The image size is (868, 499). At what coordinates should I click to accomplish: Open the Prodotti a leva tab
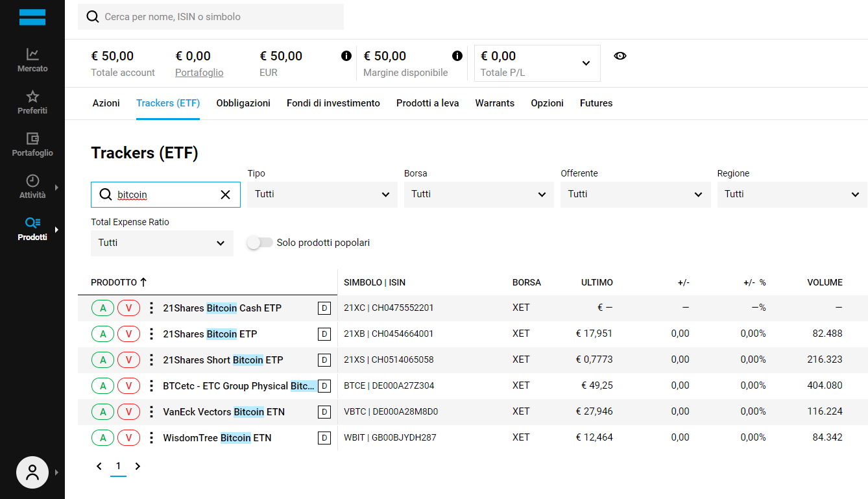(428, 103)
